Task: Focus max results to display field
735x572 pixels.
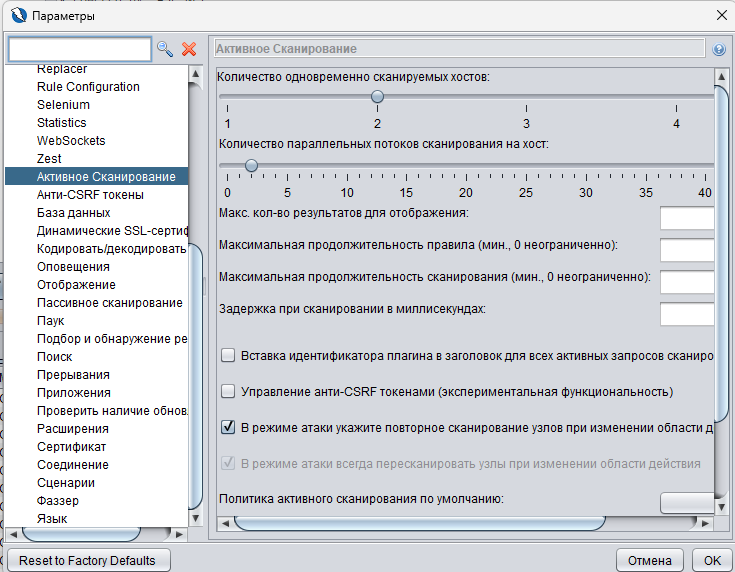Action: pos(687,218)
